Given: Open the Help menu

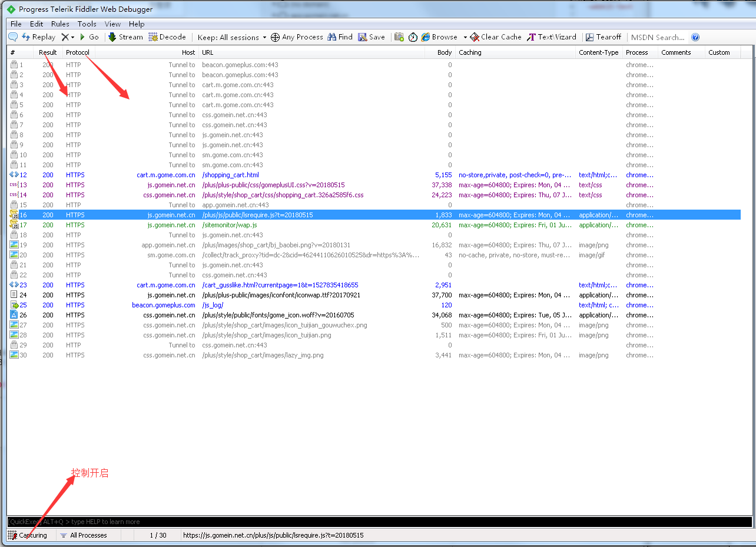Looking at the screenshot, I should click(137, 24).
